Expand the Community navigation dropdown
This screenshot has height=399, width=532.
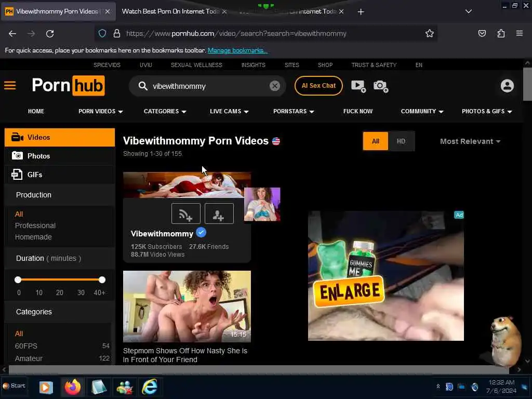point(422,111)
